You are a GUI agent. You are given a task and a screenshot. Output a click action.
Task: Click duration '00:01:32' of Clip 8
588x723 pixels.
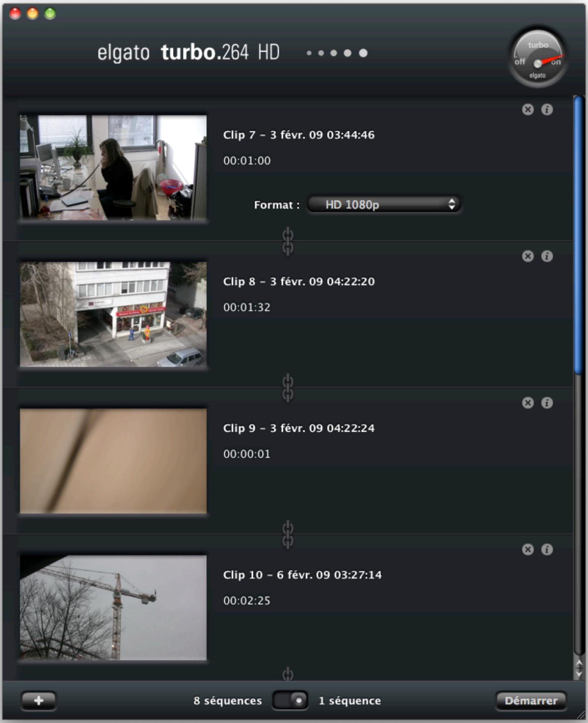tap(247, 307)
